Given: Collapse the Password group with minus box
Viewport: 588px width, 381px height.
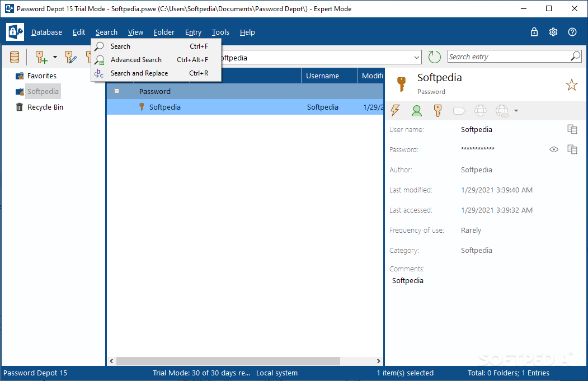Looking at the screenshot, I should [116, 91].
